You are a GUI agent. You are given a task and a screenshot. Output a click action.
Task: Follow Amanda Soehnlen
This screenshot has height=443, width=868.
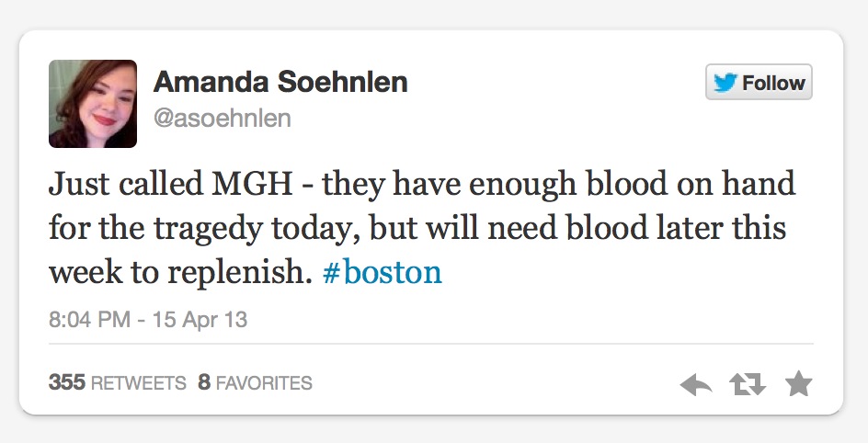point(759,82)
